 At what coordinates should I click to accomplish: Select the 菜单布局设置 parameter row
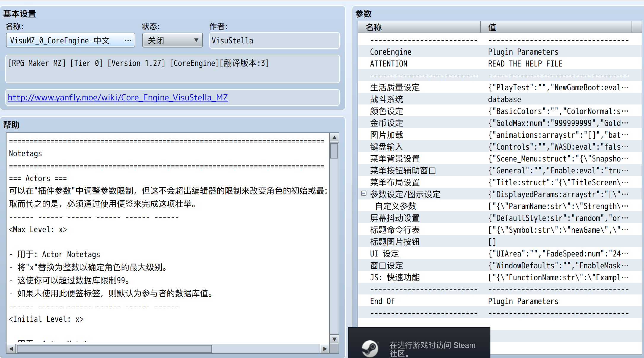click(x=500, y=182)
